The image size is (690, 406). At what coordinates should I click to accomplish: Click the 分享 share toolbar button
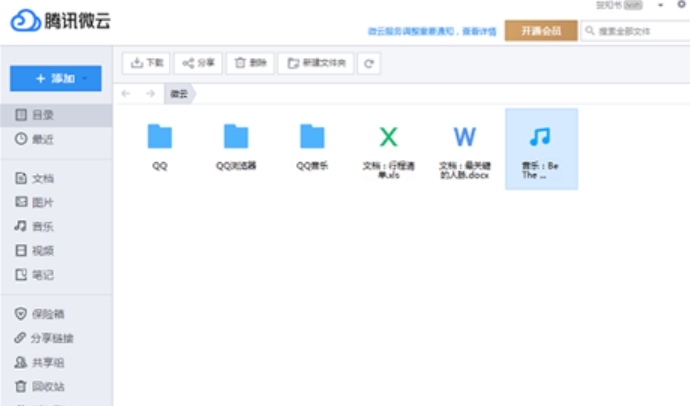pos(198,63)
